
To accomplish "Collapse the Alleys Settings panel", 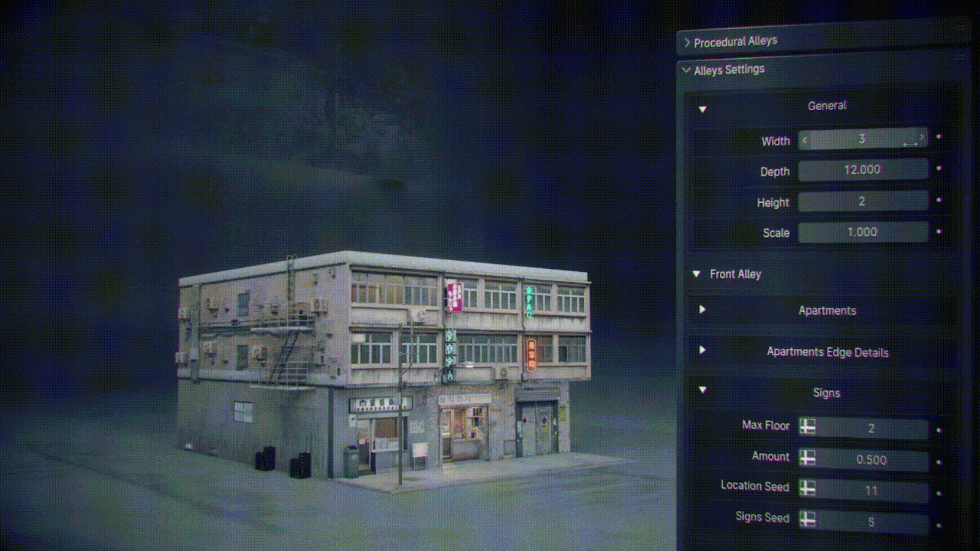I will click(x=687, y=70).
